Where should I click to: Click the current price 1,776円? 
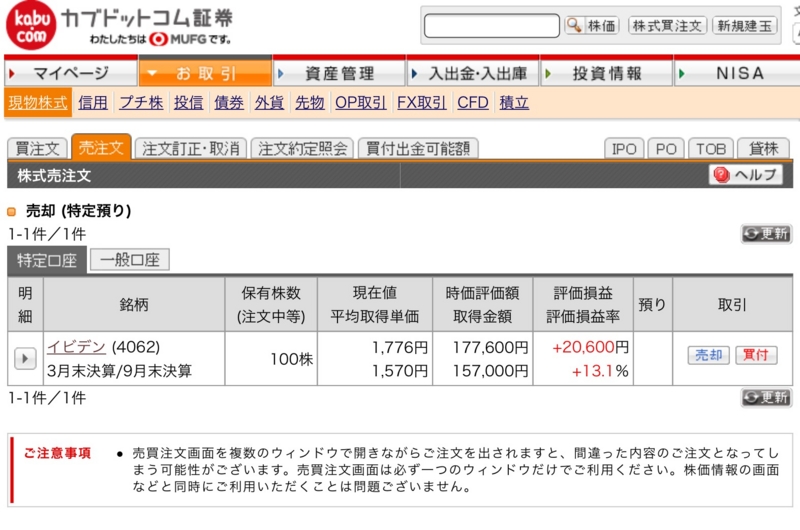point(399,347)
